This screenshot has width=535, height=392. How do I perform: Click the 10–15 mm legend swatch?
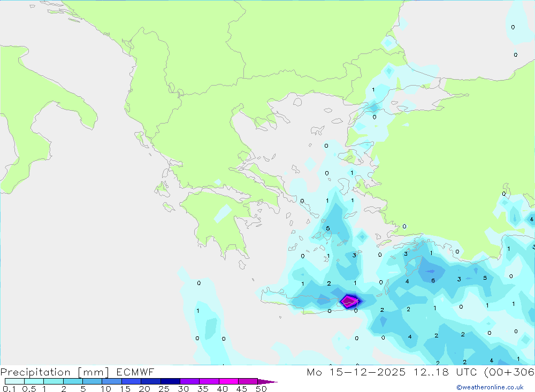click(x=112, y=381)
